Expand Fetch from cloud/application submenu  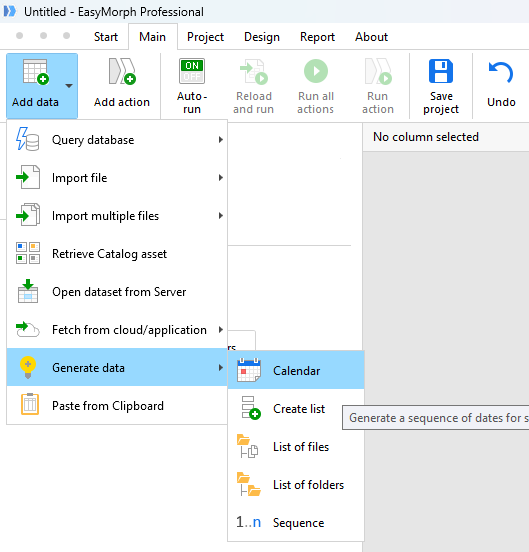pyautogui.click(x=117, y=330)
